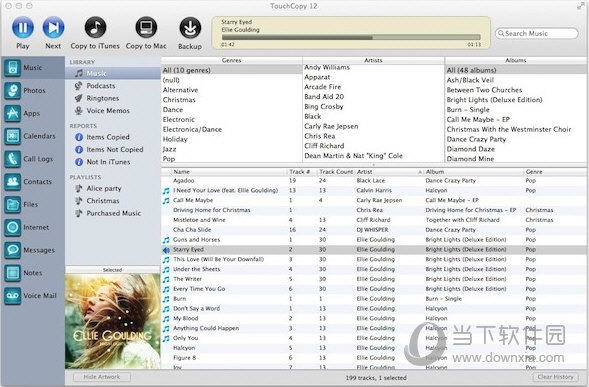Click the Copy to iTunes icon
This screenshot has height=387, width=589.
95,27
